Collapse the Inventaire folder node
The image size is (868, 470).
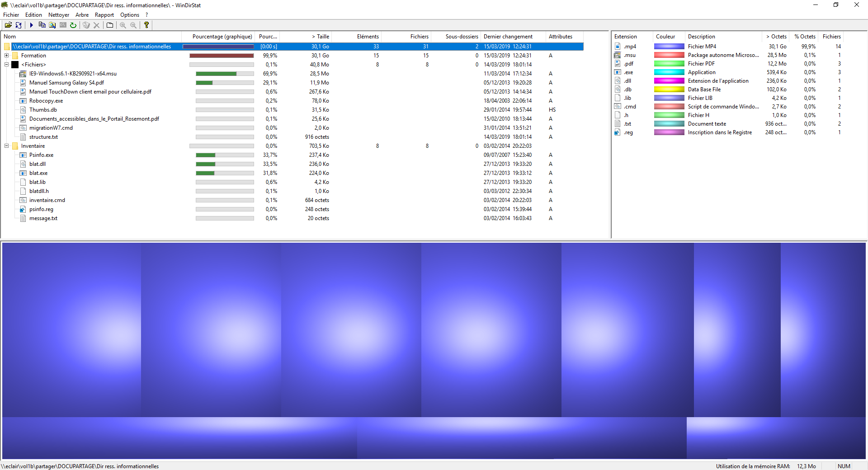pyautogui.click(x=7, y=146)
